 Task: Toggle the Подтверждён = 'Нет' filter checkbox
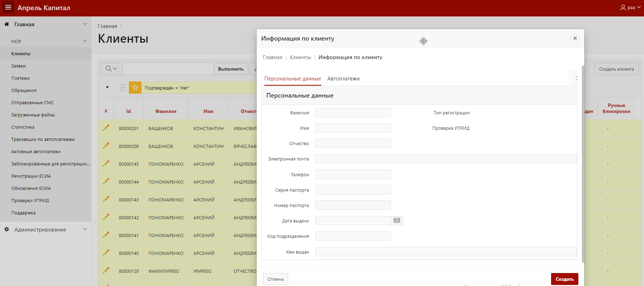123,88
